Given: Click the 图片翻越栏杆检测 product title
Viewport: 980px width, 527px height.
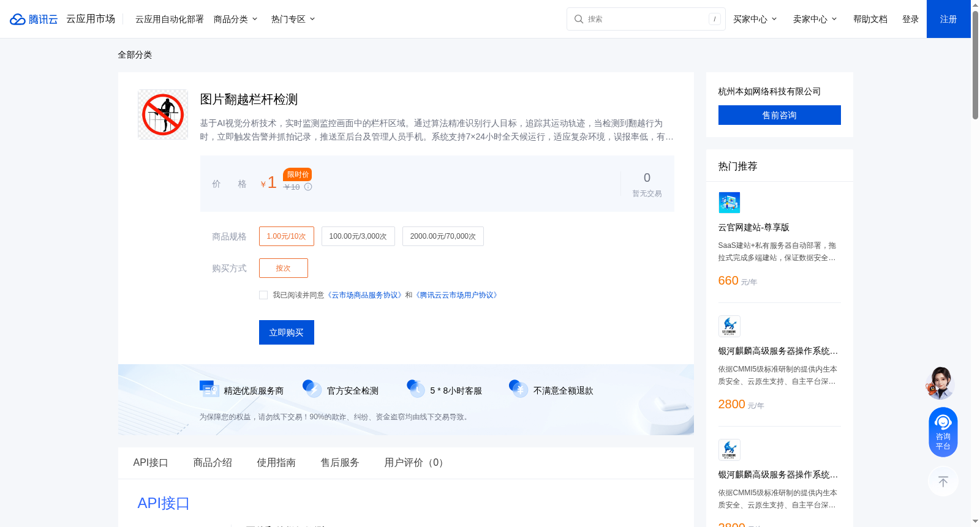Looking at the screenshot, I should click(249, 99).
